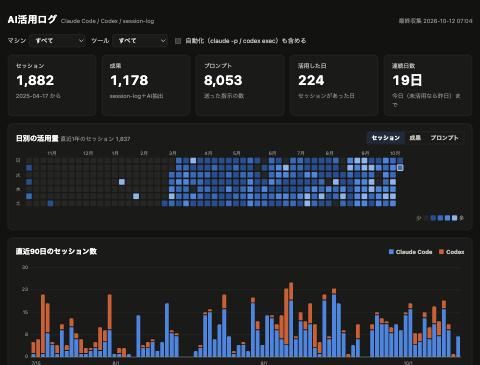Click the 成果 1,178 stat card
The height and width of the screenshot is (365, 480).
click(x=146, y=85)
